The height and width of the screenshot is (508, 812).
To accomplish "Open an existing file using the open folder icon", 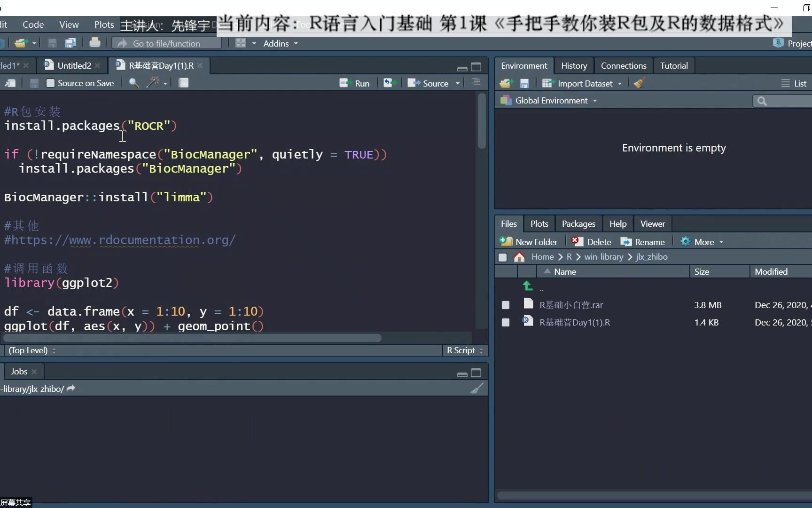I will [23, 43].
